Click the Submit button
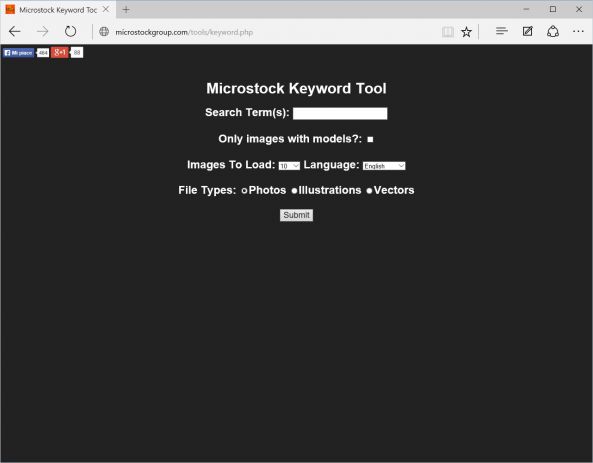 tap(296, 215)
